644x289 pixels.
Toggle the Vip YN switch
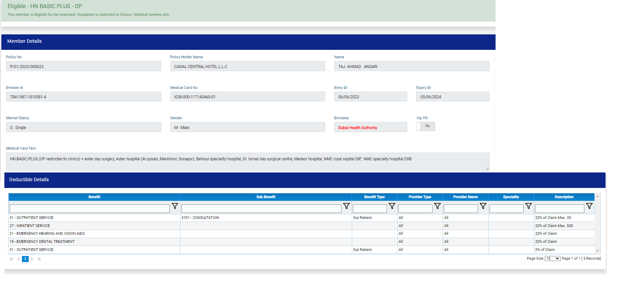[x=425, y=126]
